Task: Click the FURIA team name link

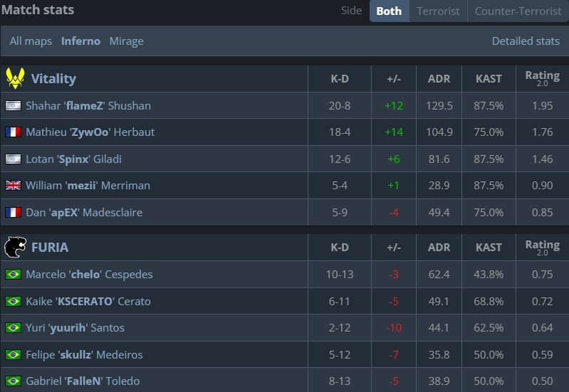Action: [x=50, y=247]
